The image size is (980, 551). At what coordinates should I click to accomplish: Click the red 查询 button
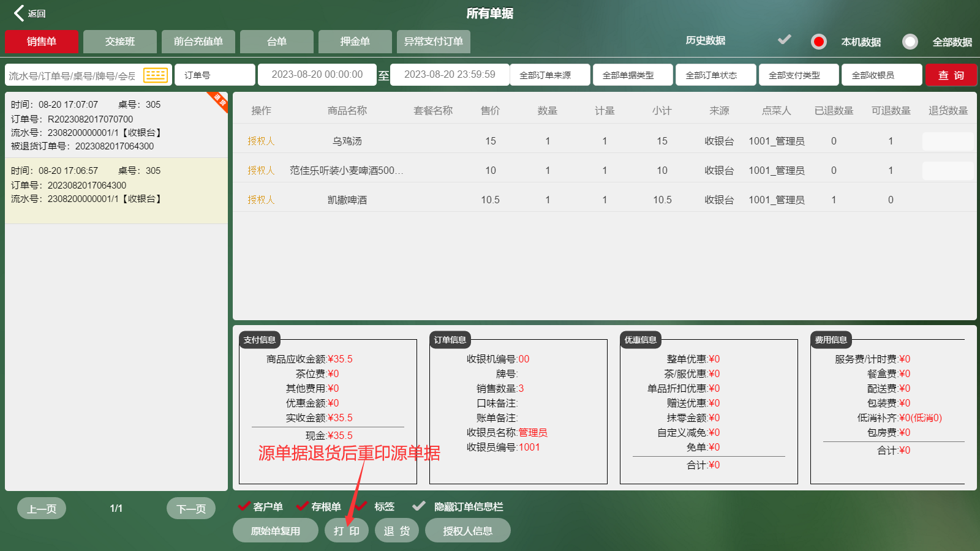pyautogui.click(x=951, y=75)
